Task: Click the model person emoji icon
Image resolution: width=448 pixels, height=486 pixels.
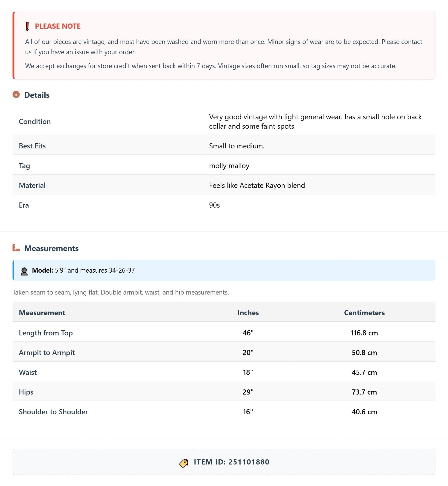Action: [x=24, y=271]
